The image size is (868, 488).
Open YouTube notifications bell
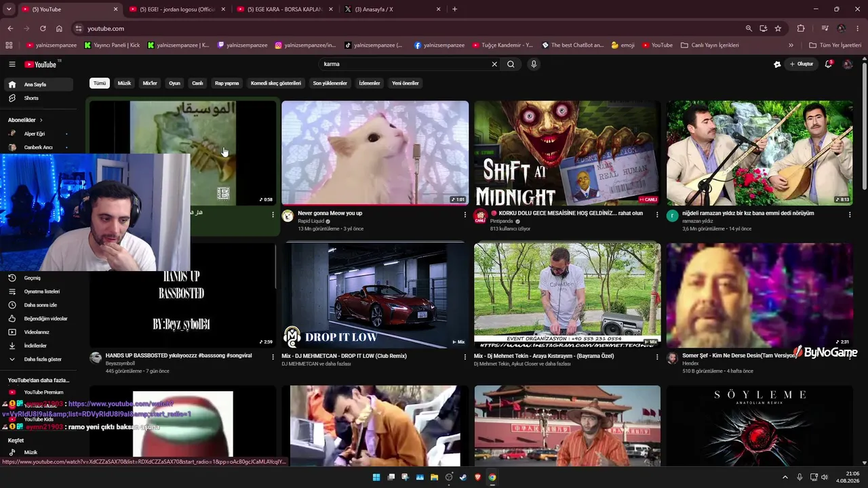[828, 64]
